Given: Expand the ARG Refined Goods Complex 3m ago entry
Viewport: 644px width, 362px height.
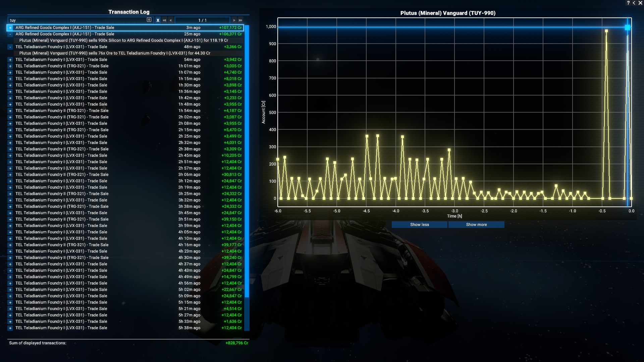Looking at the screenshot, I should (x=10, y=28).
